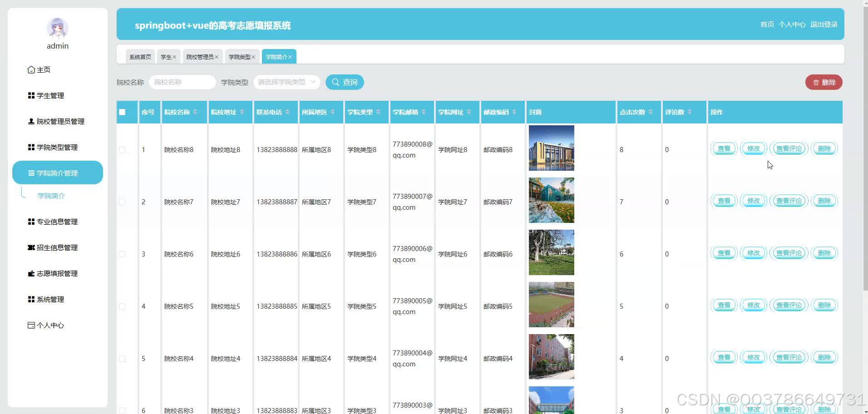Open 个人中心 in the sidebar
Image resolution: width=868 pixels, height=414 pixels.
tap(58, 325)
